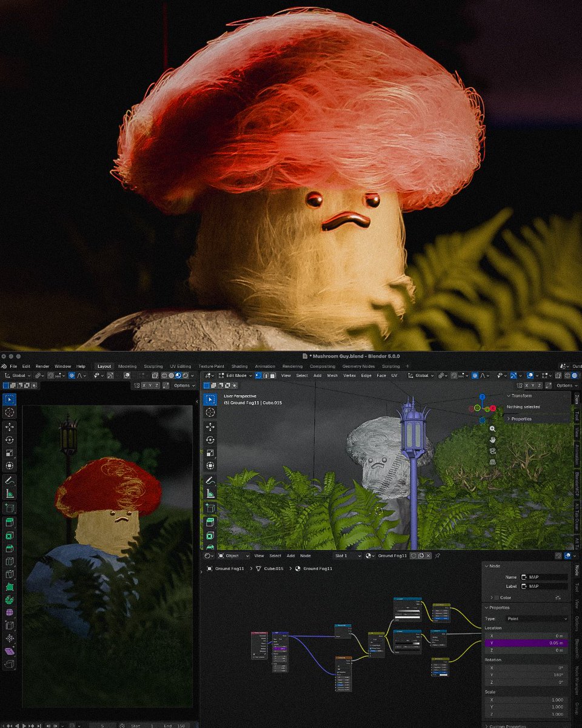Open the Render menu
Viewport: 582px width, 728px height.
click(42, 366)
